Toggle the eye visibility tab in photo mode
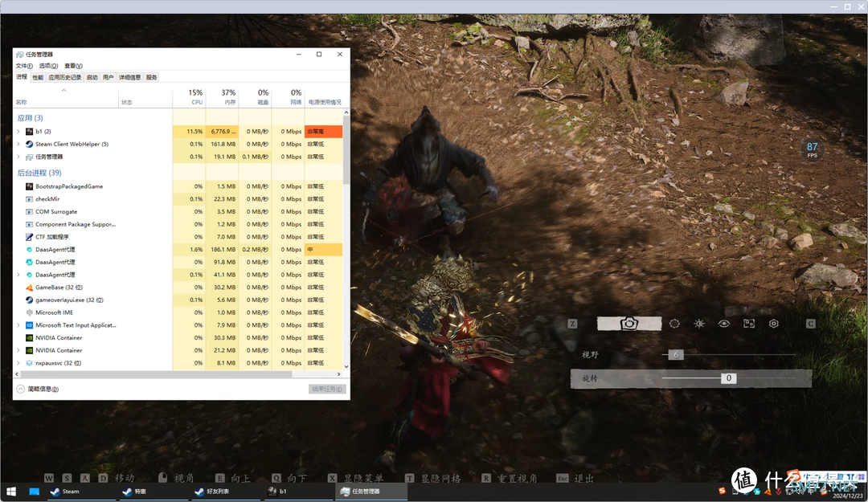 pyautogui.click(x=724, y=323)
